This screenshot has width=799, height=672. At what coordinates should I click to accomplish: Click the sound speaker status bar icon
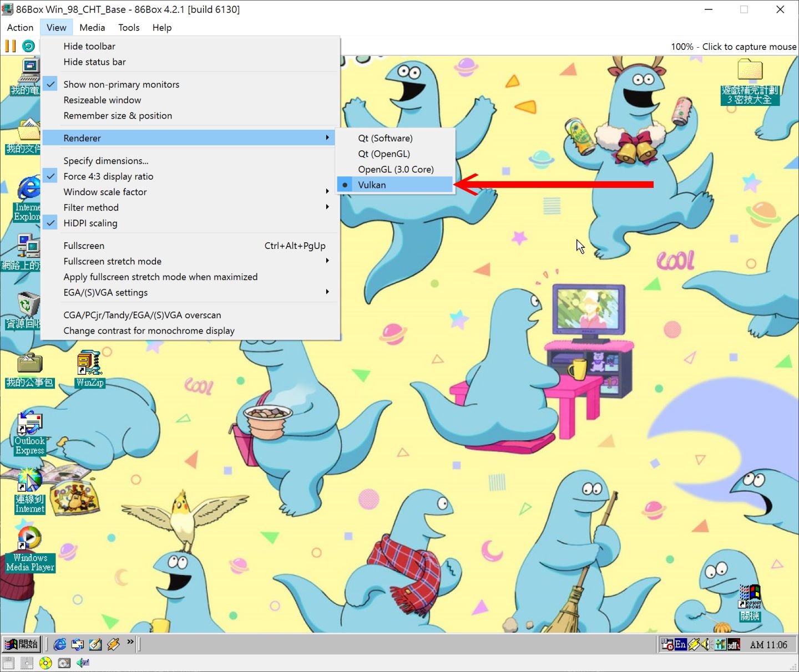point(83,663)
